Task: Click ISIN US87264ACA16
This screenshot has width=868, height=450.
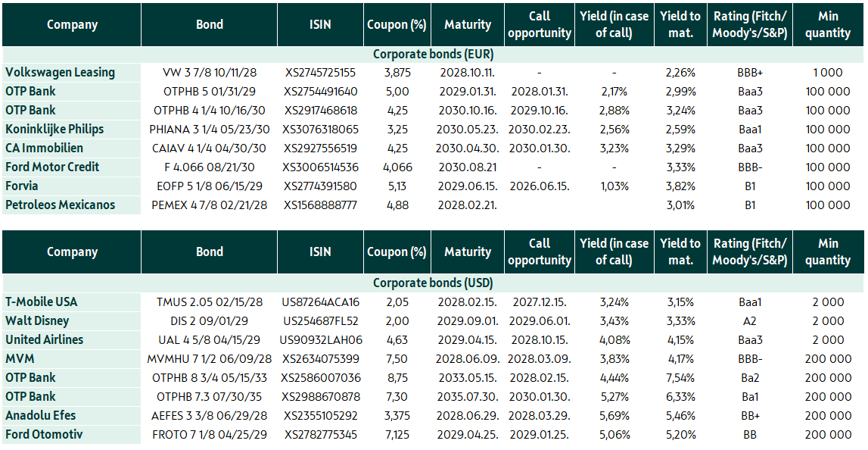Action: [321, 302]
